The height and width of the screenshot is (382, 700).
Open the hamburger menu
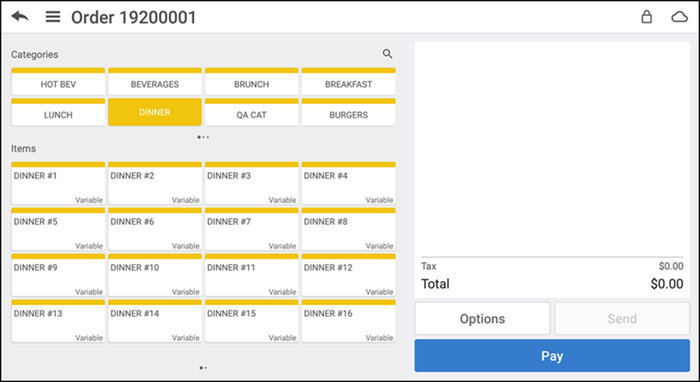tap(53, 17)
